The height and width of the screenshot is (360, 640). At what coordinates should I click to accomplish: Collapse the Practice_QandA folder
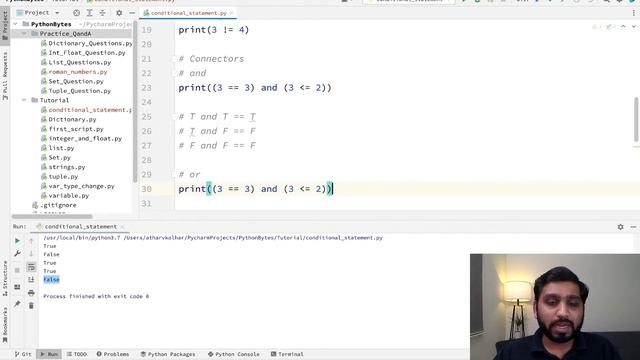pyautogui.click(x=24, y=33)
